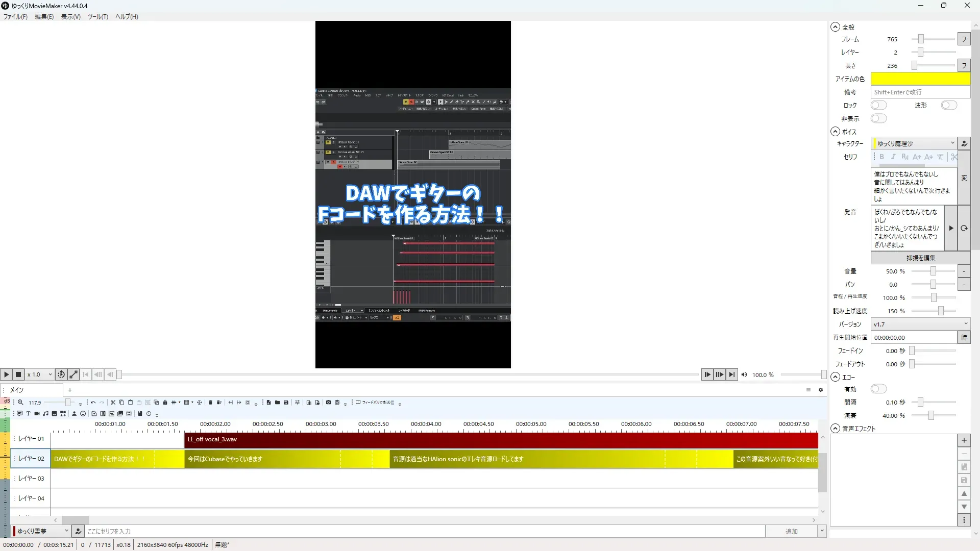The height and width of the screenshot is (551, 980).
Task: Toggle the ロック switch
Action: 878,105
